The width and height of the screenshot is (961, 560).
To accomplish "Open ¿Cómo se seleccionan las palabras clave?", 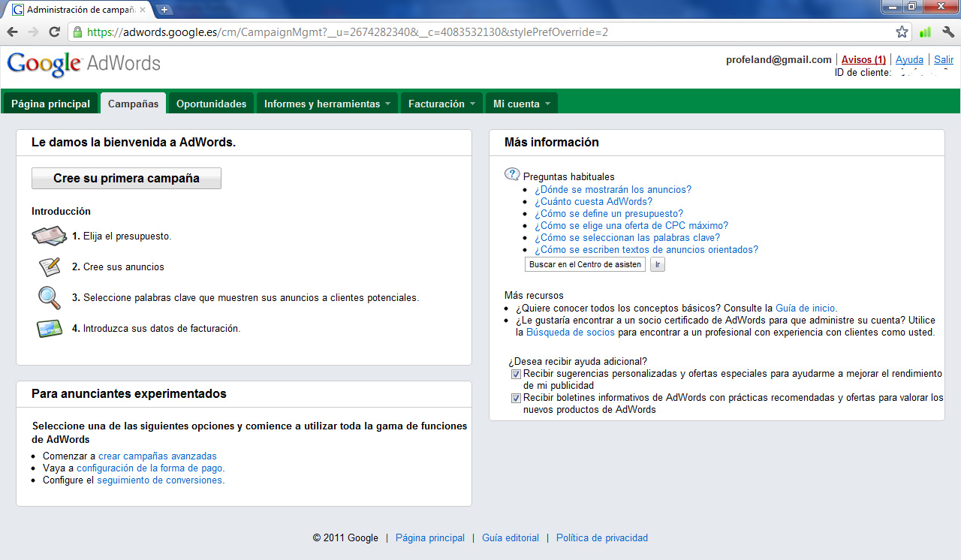I will [627, 238].
